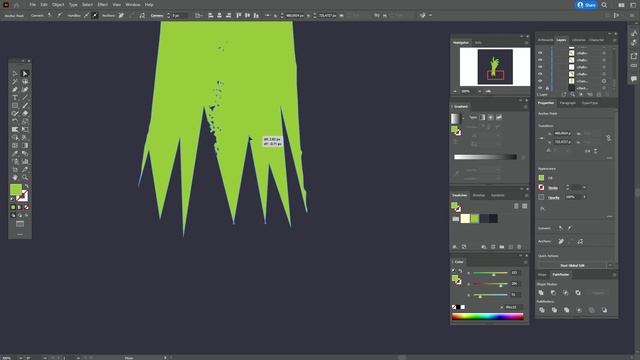Open the Color panel options menu

526,262
